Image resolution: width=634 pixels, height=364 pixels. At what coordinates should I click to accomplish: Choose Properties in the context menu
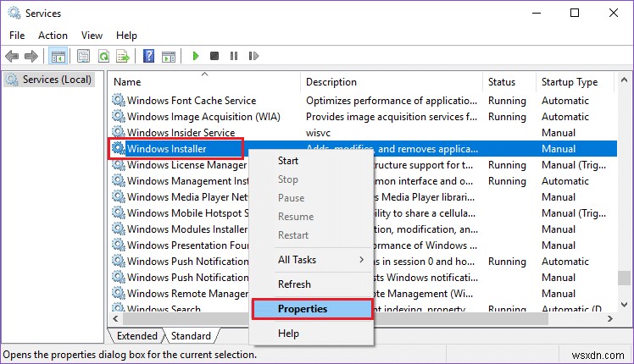point(311,309)
